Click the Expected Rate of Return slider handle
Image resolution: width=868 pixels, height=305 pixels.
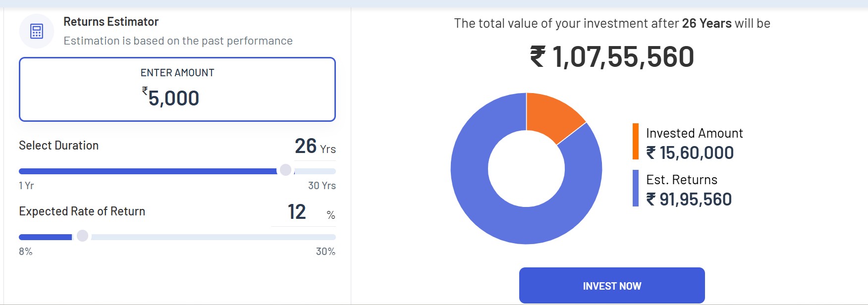point(83,236)
